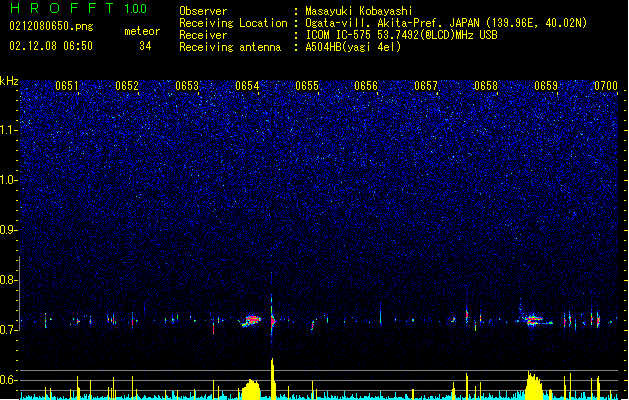Click the 0.6 kHz axis label
This screenshot has width=629, height=400.
pyautogui.click(x=9, y=380)
